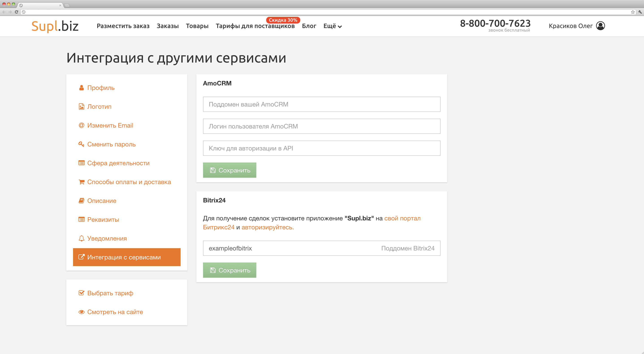The width and height of the screenshot is (644, 354).
Task: Click the Интеграция с другими сервисами title
Action: point(176,58)
